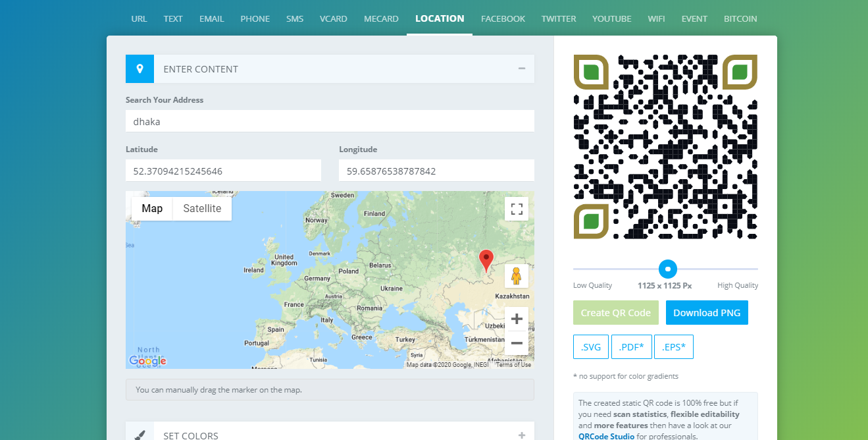868x440 pixels.
Task: Go to the YOUTUBE tab
Action: point(611,18)
